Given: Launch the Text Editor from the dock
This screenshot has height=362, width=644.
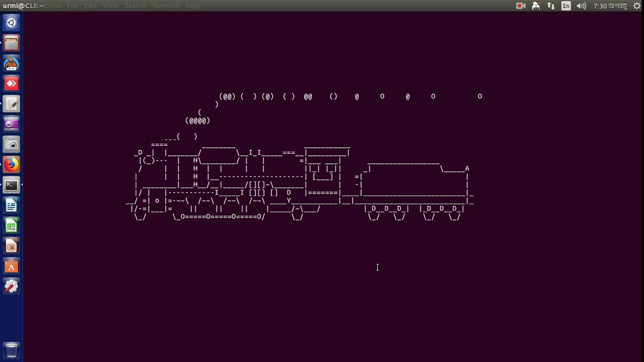Looking at the screenshot, I should pyautogui.click(x=11, y=104).
